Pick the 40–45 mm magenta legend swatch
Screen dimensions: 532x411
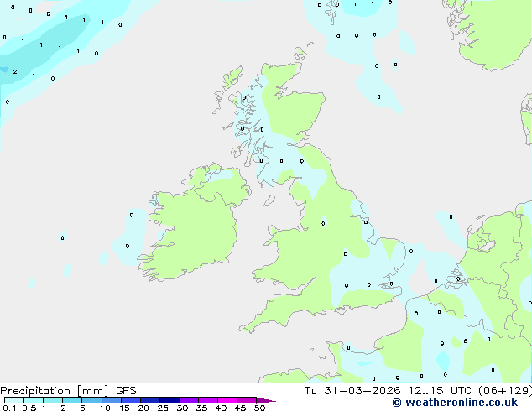click(x=227, y=400)
